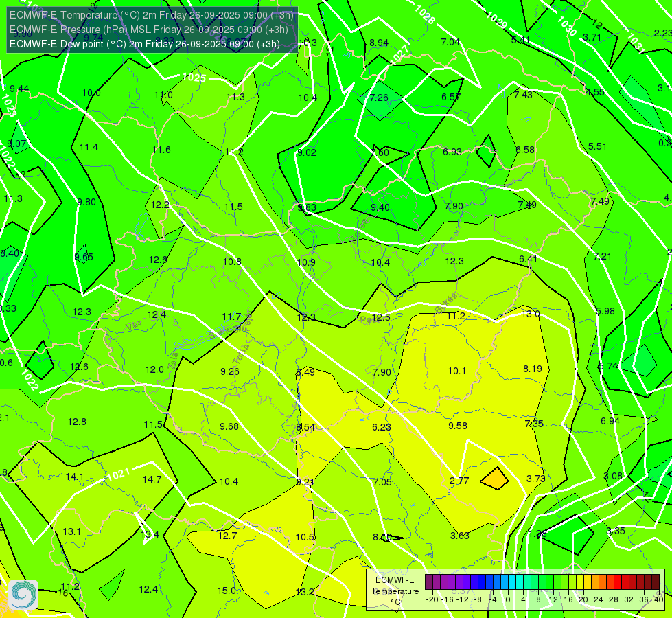Click the dew point value 10.8
This screenshot has height=618, width=672.
[x=232, y=262]
